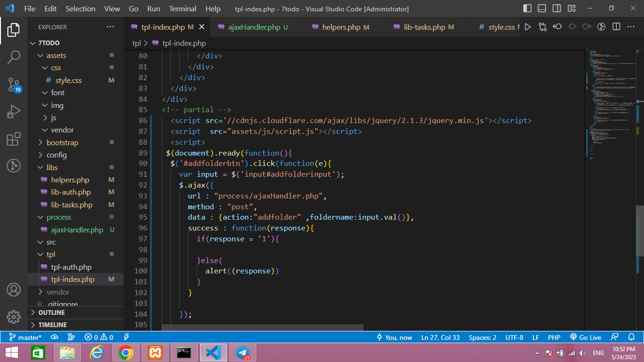Open the Terminal menu
The image size is (644, 362).
click(x=183, y=8)
